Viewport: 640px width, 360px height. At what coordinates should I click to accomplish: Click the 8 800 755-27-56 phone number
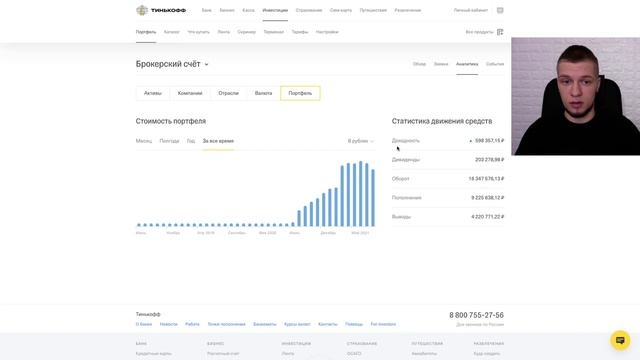(x=476, y=315)
